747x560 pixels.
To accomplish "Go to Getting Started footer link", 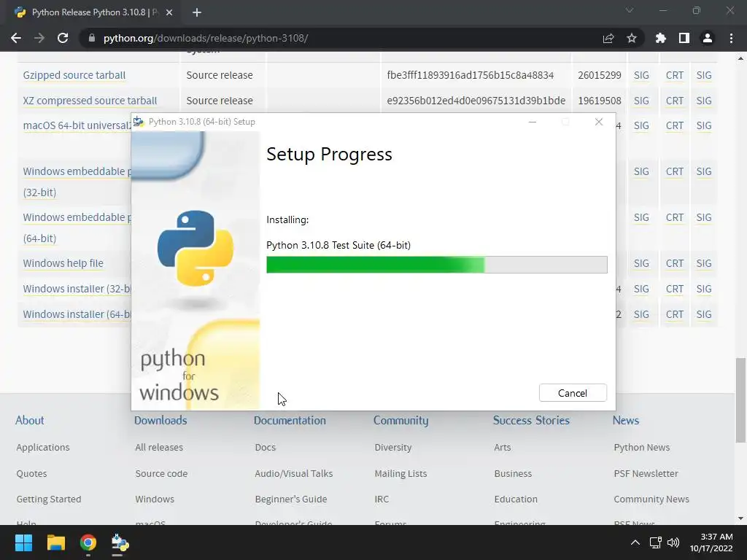I will click(49, 499).
